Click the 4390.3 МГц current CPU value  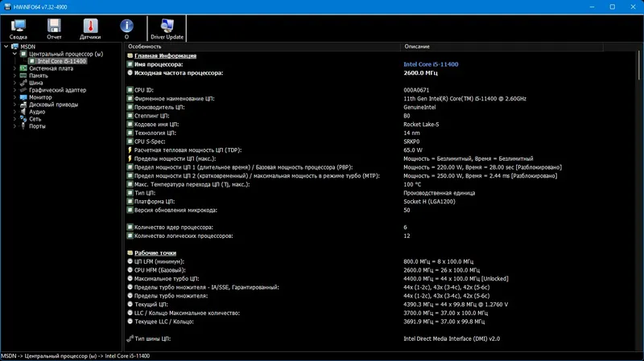point(456,305)
